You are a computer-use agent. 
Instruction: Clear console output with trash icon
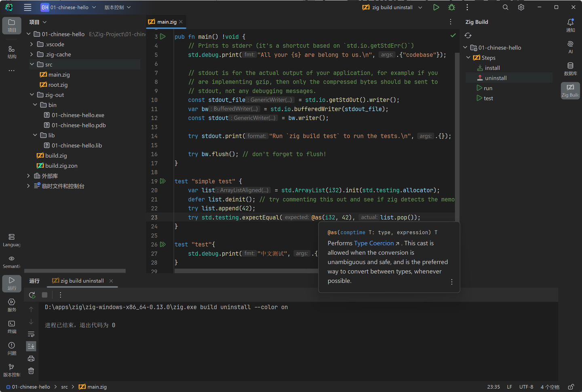click(31, 371)
